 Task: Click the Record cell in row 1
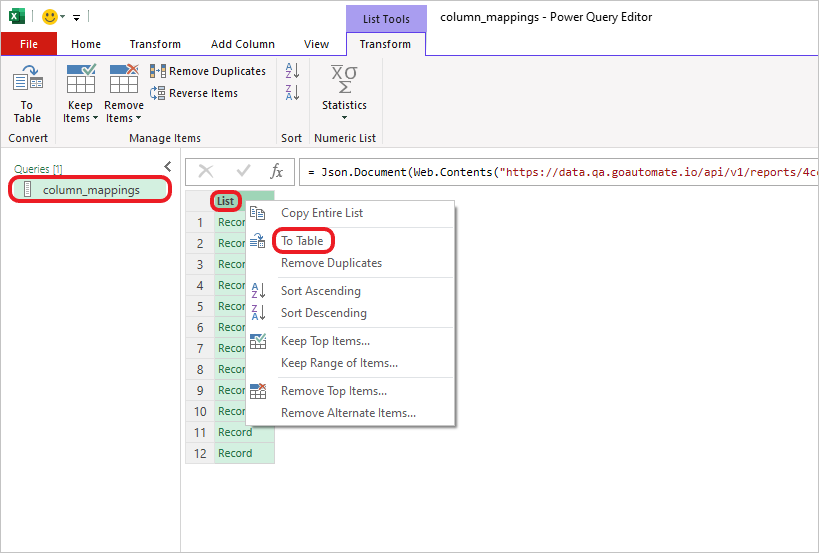pyautogui.click(x=230, y=222)
